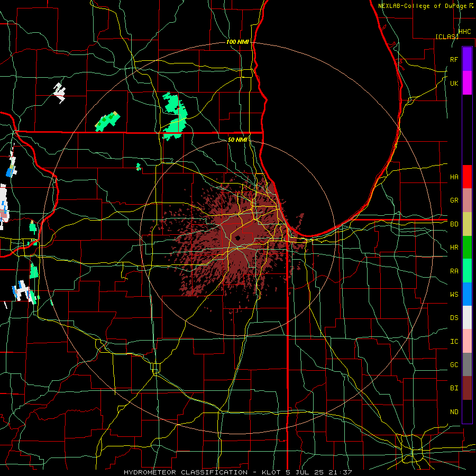476x476 pixels.
Task: Click the GR legend label
Action: click(x=454, y=200)
